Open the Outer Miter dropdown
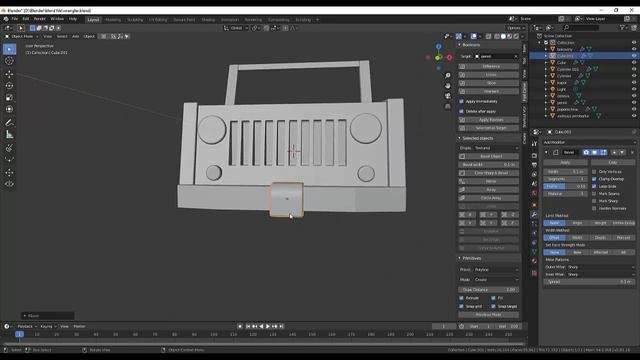The height and width of the screenshot is (360, 640). [601, 267]
